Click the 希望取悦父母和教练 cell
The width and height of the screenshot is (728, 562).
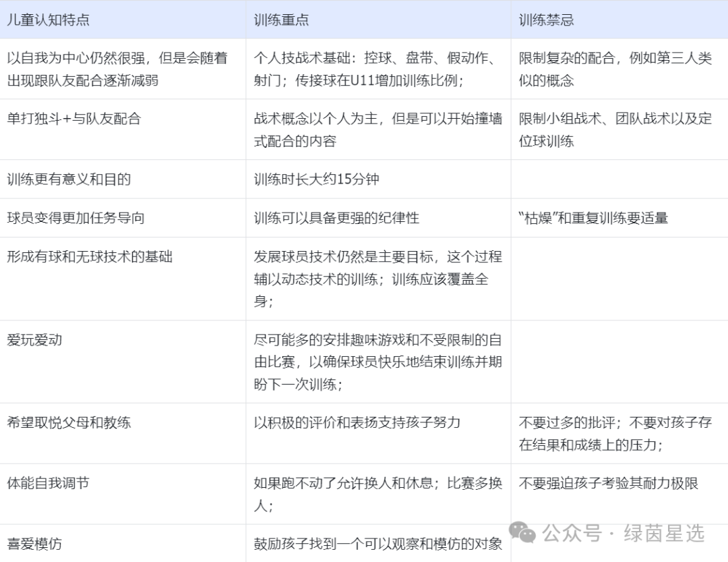(123, 433)
